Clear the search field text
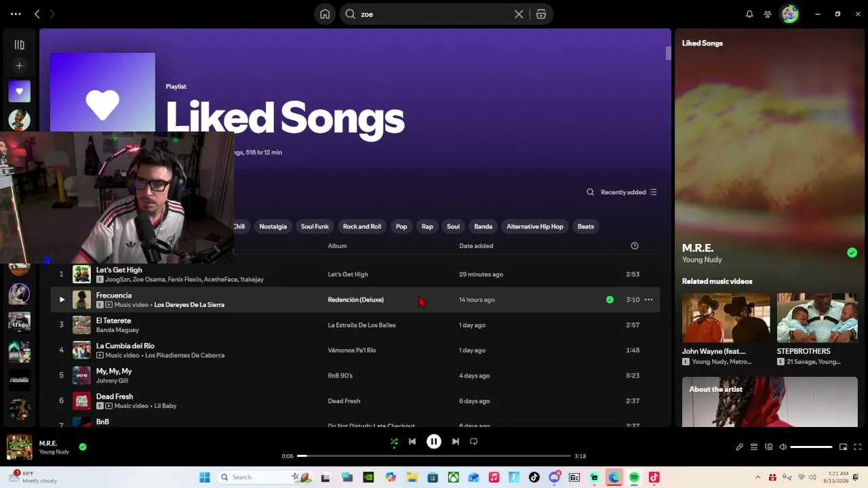868x488 pixels. tap(519, 14)
